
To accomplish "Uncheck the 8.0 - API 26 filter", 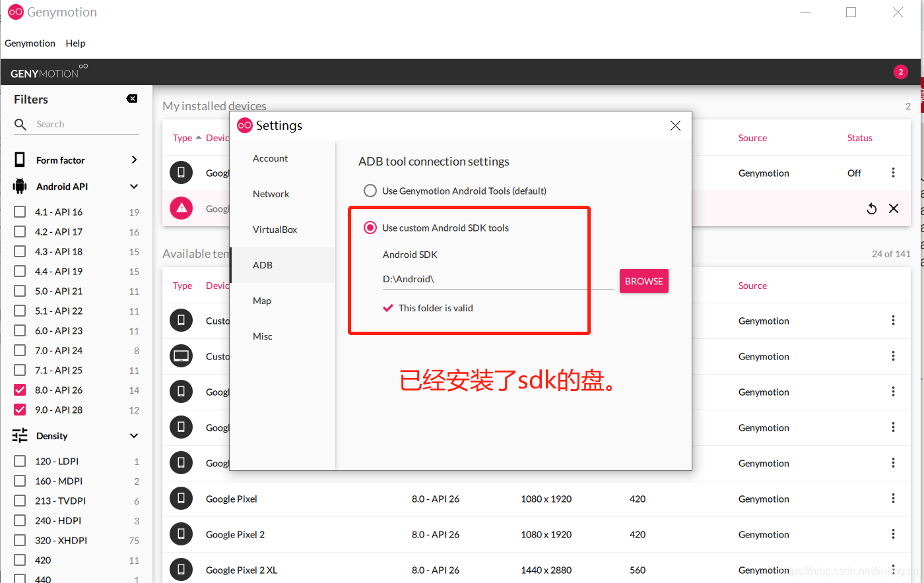I will coord(20,390).
